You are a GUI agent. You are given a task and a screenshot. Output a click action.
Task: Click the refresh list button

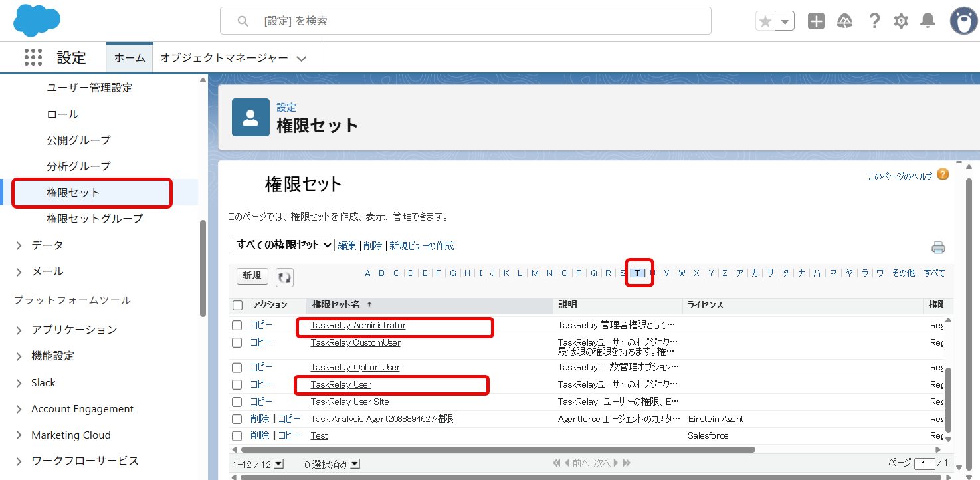[284, 277]
